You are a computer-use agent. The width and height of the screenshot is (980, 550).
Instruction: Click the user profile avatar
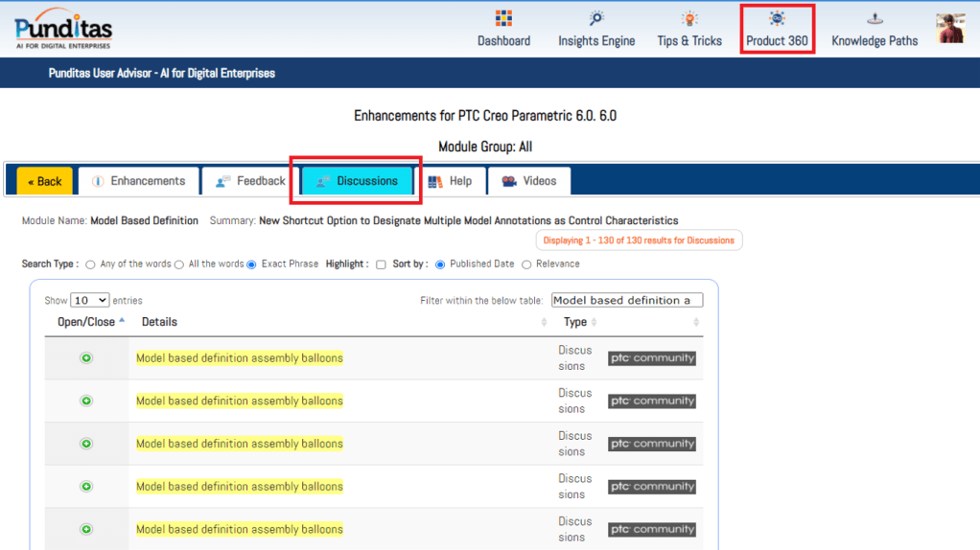(950, 29)
